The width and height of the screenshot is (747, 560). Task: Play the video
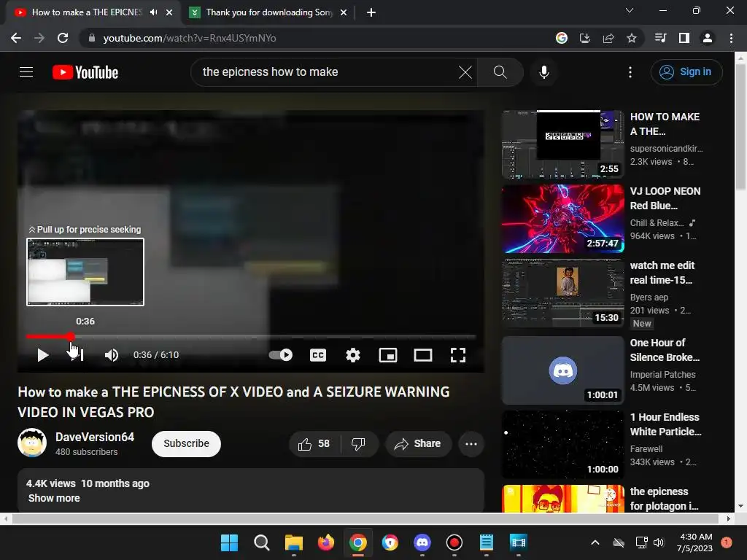pyautogui.click(x=43, y=355)
